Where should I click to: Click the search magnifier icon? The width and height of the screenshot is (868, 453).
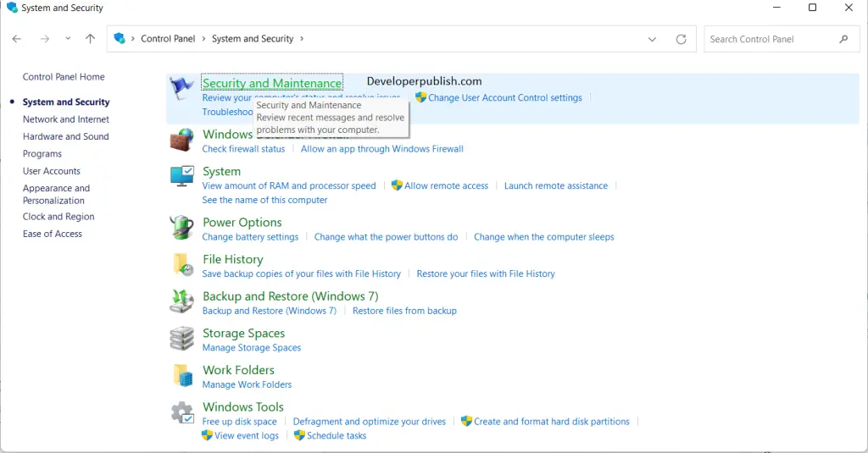[843, 39]
